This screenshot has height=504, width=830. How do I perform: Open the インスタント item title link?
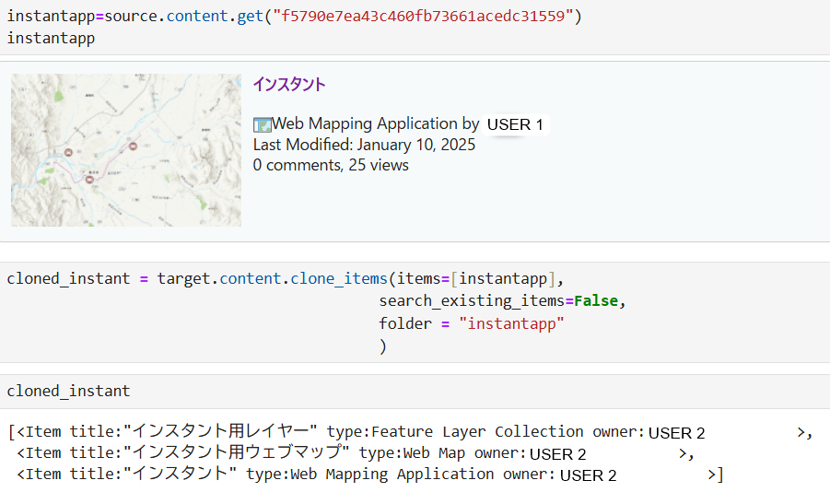tap(288, 85)
